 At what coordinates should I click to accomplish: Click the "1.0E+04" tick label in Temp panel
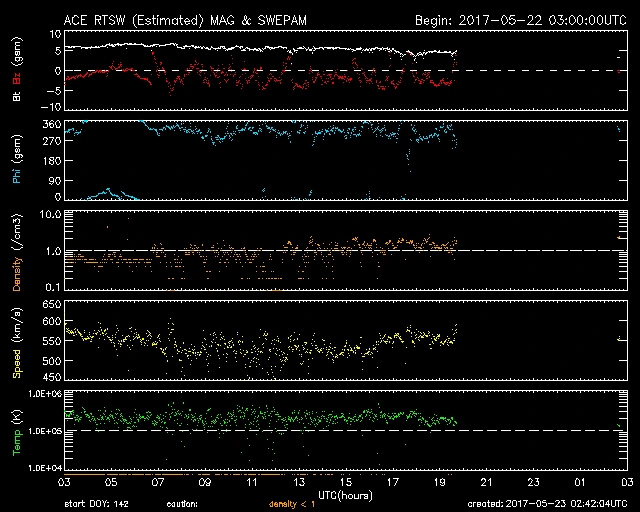[x=45, y=468]
